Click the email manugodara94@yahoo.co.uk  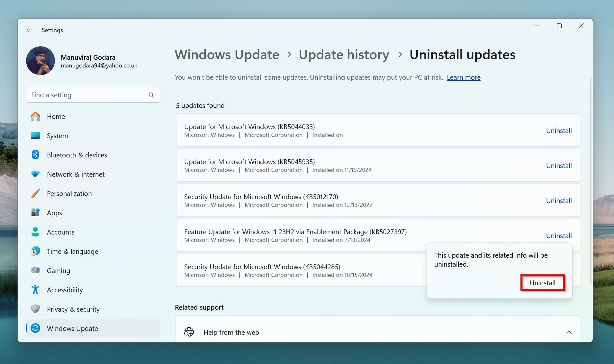coord(99,66)
